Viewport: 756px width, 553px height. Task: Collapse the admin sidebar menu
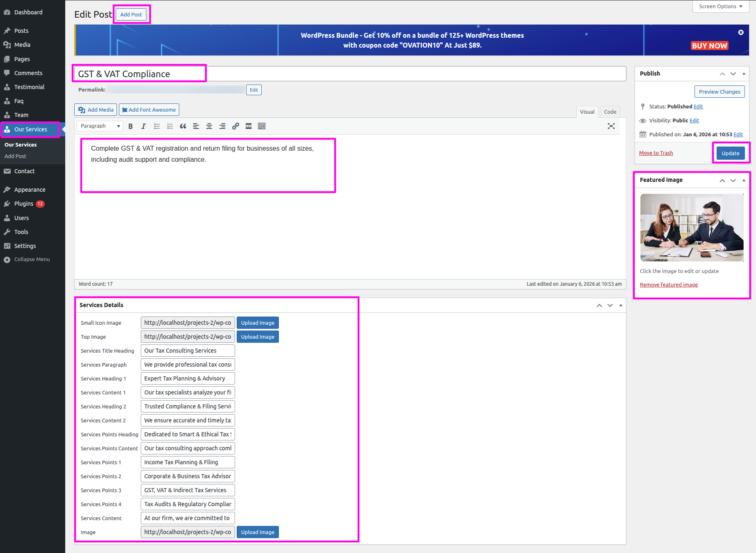point(32,259)
